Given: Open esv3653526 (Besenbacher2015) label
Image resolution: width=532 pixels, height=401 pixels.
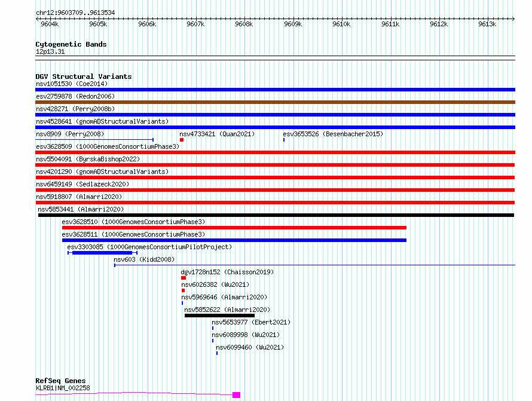Looking at the screenshot, I should (x=333, y=134).
